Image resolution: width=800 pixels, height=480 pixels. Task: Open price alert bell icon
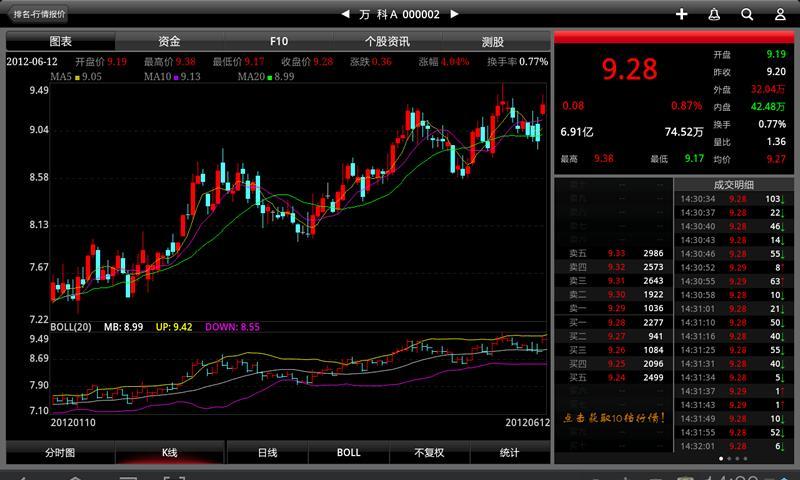714,14
